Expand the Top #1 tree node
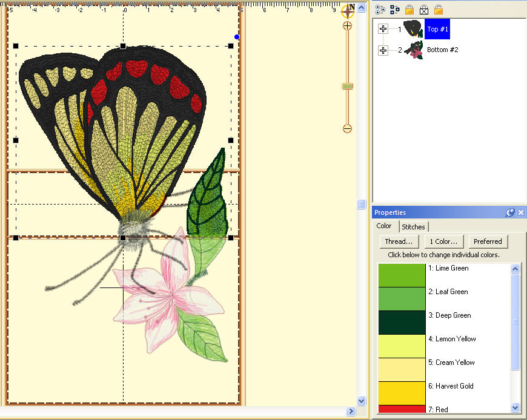Viewport: 527px width, 420px height. tap(383, 29)
